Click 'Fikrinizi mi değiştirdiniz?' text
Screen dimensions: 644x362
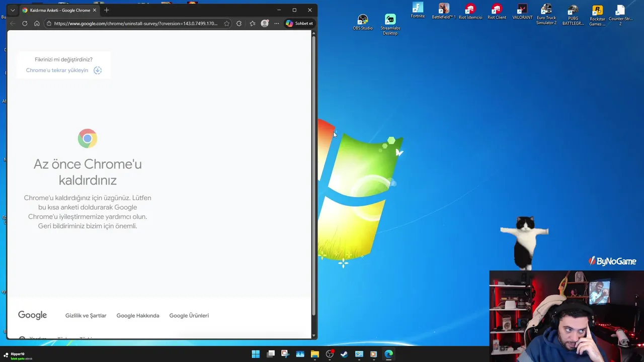[63, 59]
